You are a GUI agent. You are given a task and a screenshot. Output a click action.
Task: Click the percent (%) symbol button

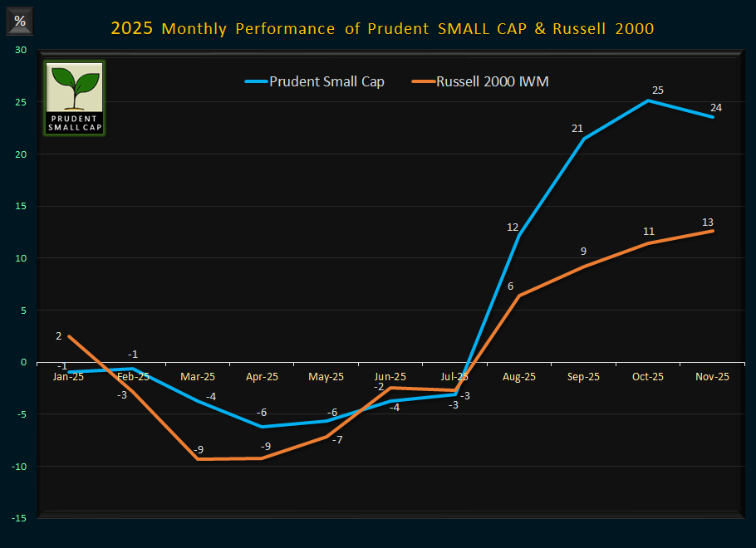point(19,21)
